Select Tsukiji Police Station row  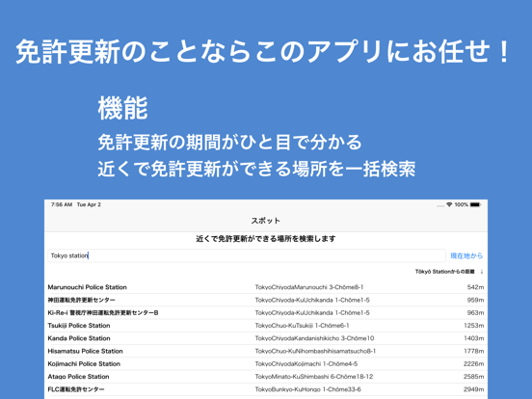(x=266, y=326)
